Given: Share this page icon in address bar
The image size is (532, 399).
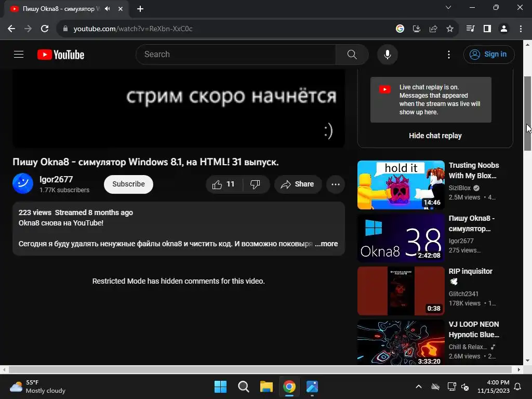Looking at the screenshot, I should point(433,29).
